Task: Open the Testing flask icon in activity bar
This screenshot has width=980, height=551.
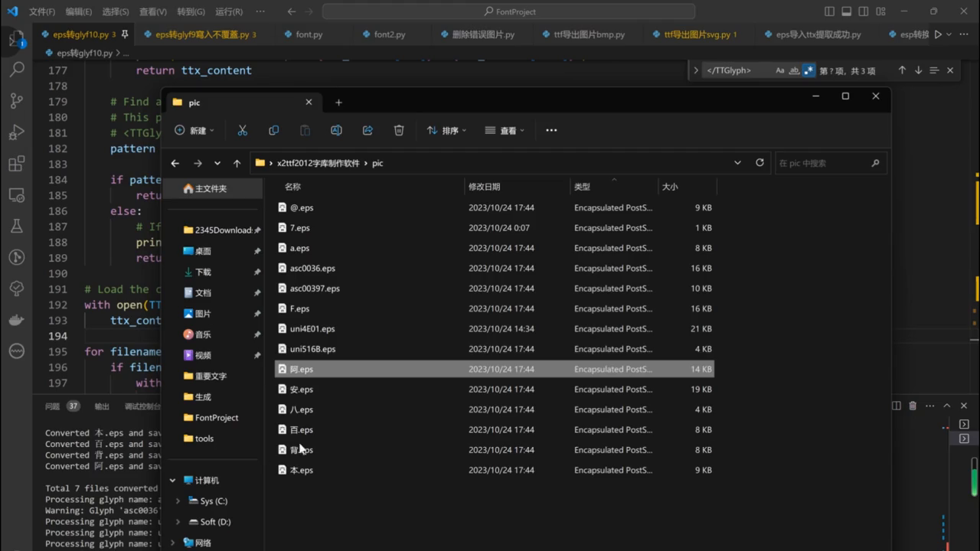Action: [x=16, y=226]
